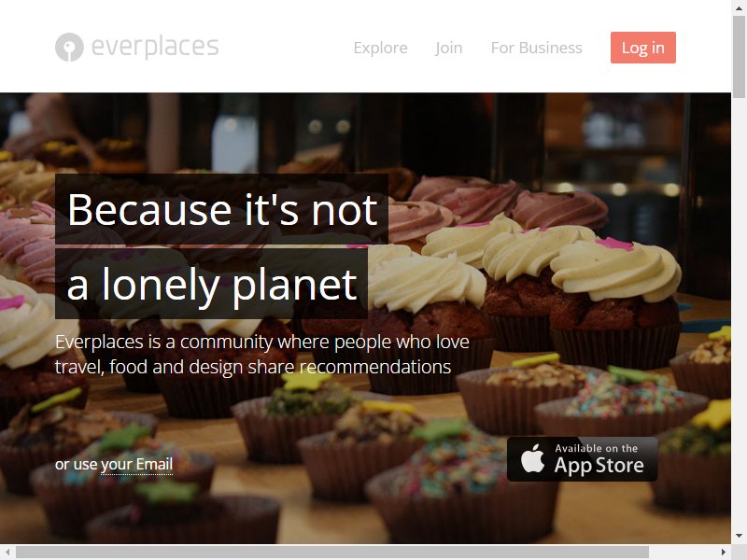
Task: Follow the 'your Email' sign-up link
Action: point(136,464)
